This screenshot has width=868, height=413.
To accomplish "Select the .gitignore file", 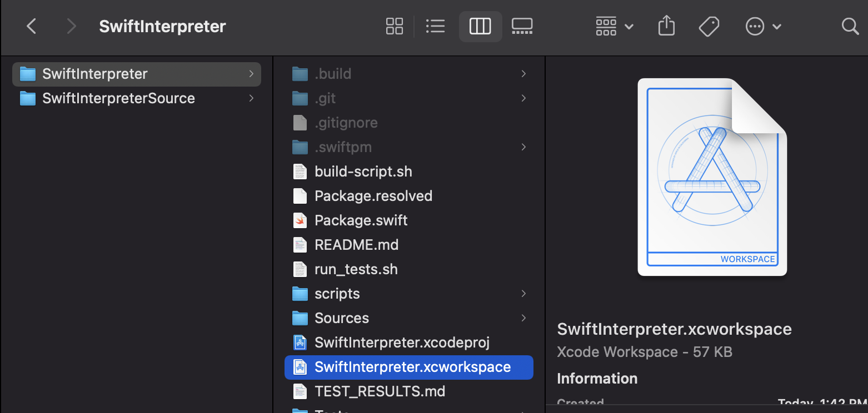I will tap(409, 123).
